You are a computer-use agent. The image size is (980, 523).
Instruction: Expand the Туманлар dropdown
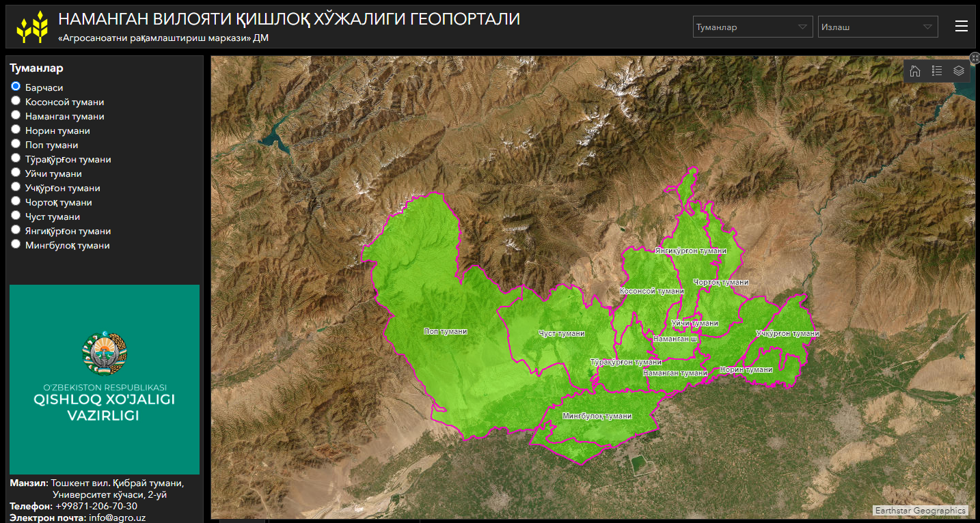click(x=752, y=27)
